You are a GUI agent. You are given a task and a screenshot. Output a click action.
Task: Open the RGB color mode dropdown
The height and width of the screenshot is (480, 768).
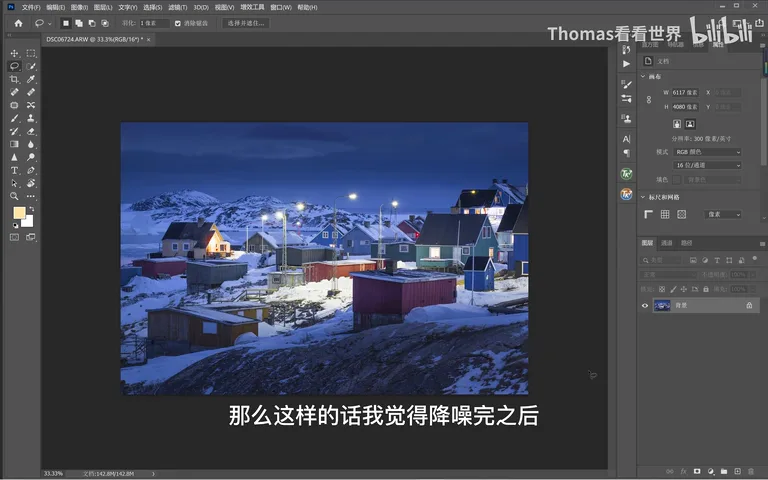coord(707,152)
